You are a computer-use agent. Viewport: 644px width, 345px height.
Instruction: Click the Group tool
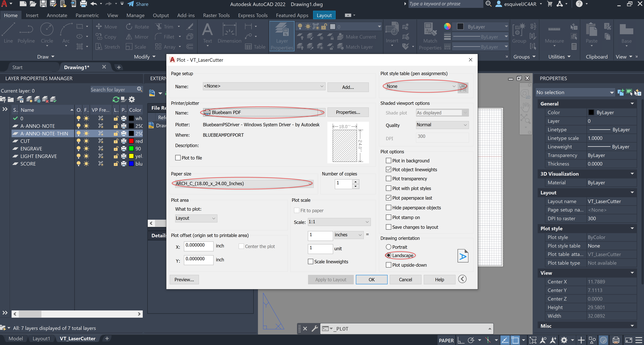519,33
